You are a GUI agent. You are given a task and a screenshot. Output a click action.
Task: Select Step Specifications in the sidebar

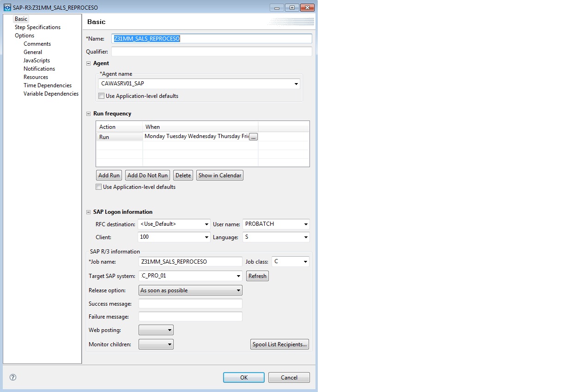[x=37, y=27]
